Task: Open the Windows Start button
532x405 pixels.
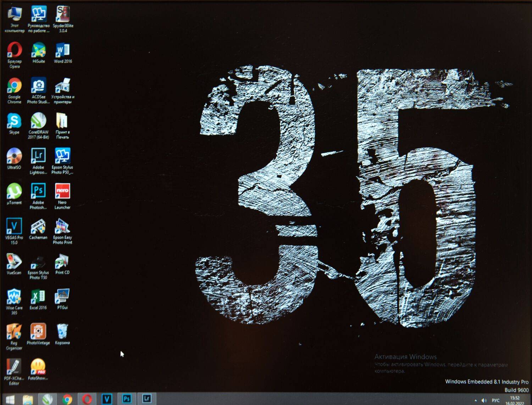Action: pos(10,399)
